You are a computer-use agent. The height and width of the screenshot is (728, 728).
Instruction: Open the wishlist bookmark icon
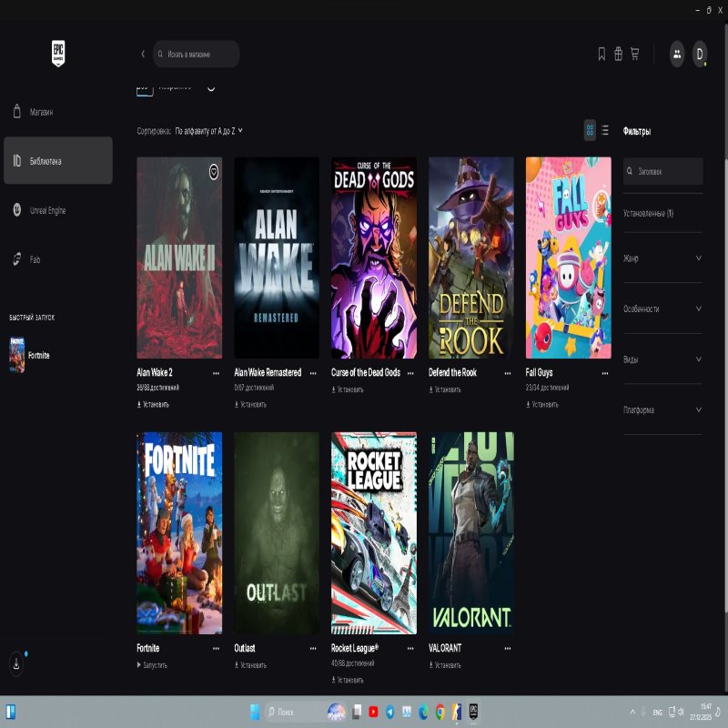coord(602,54)
